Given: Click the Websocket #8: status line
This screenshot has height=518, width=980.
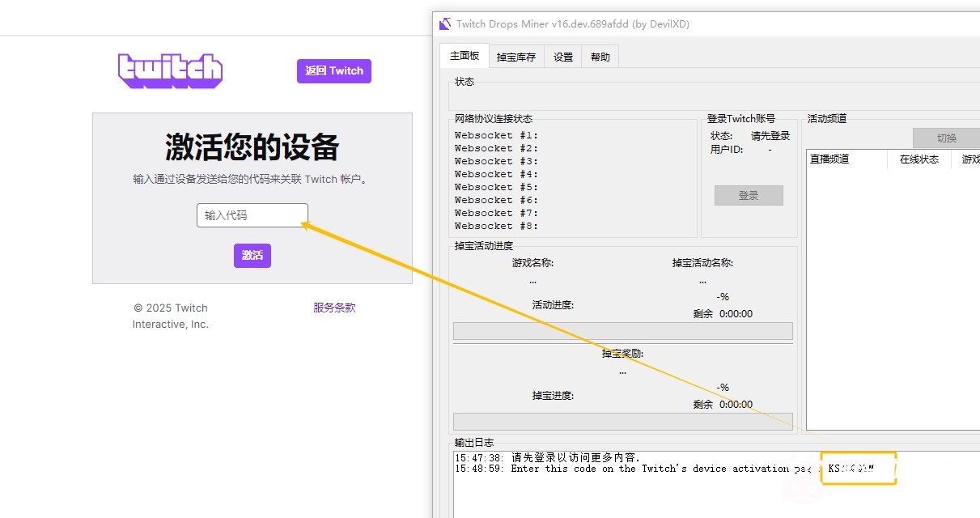Looking at the screenshot, I should click(496, 226).
